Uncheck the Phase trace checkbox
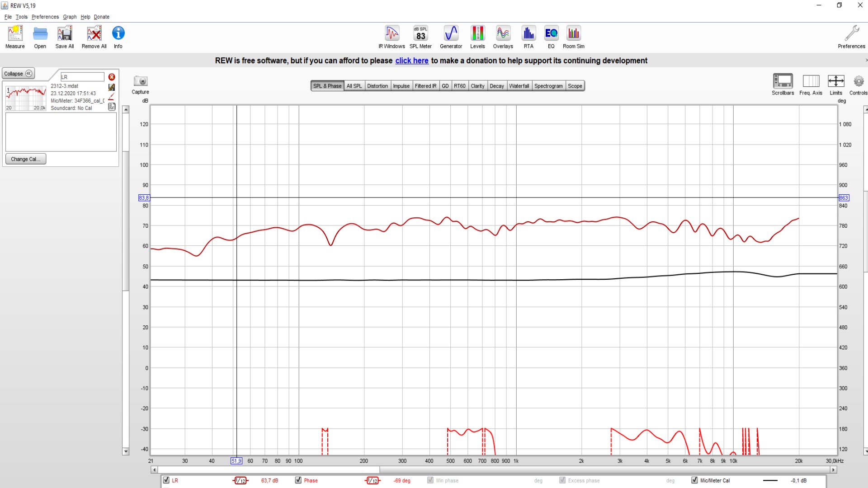The width and height of the screenshot is (868, 488). 298,480
